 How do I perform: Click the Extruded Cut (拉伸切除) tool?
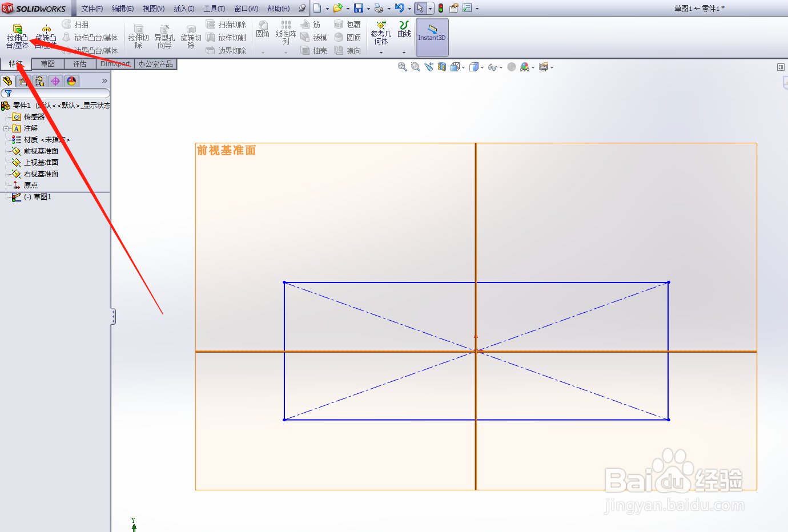click(138, 37)
